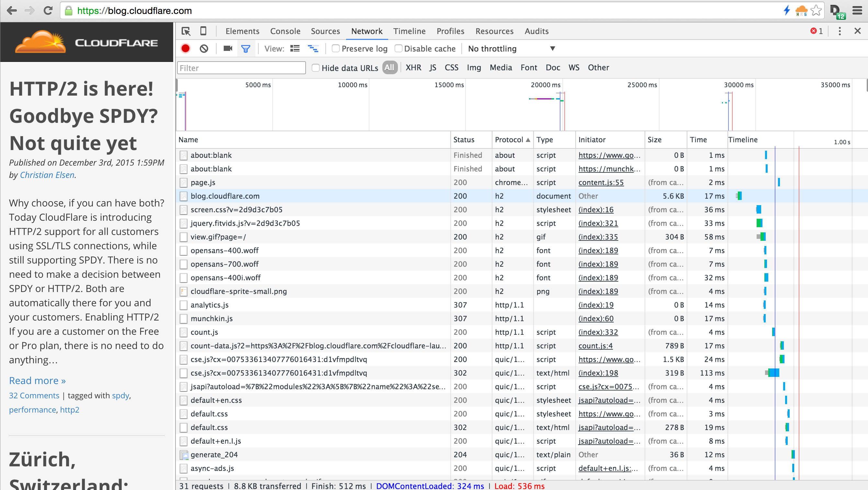Open the Resources tab
Image resolution: width=868 pixels, height=490 pixels.
(494, 31)
